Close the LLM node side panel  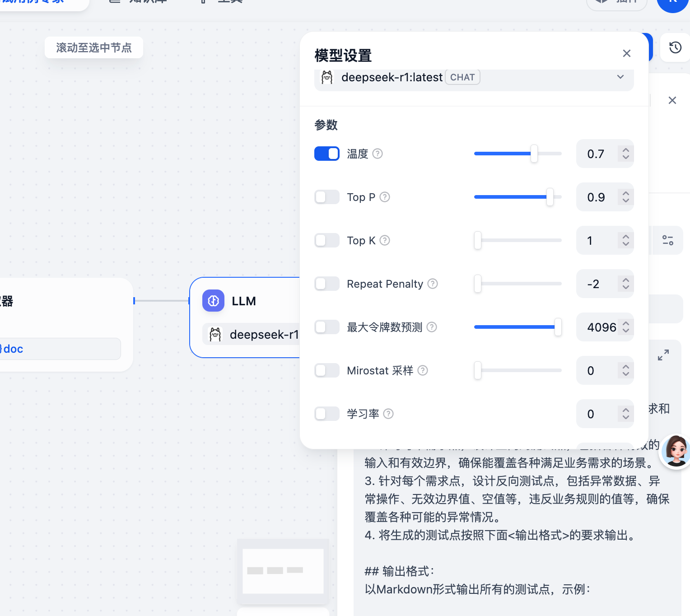[672, 100]
